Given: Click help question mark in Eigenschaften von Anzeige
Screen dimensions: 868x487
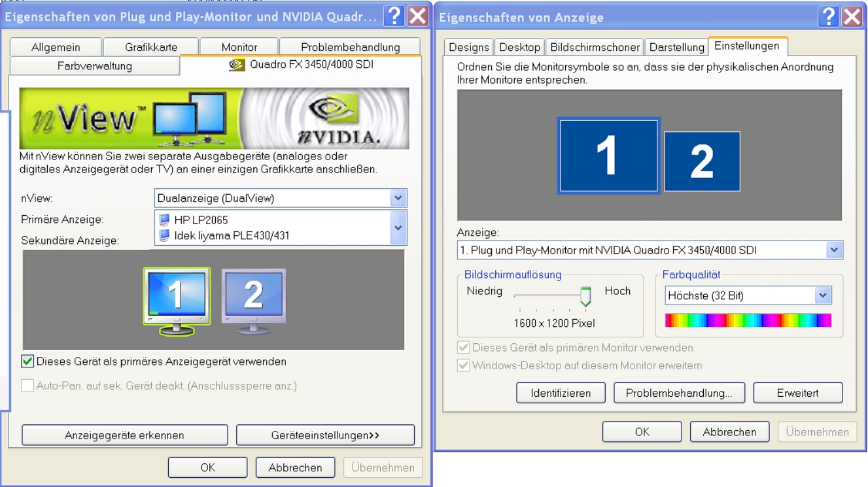Looking at the screenshot, I should point(828,16).
